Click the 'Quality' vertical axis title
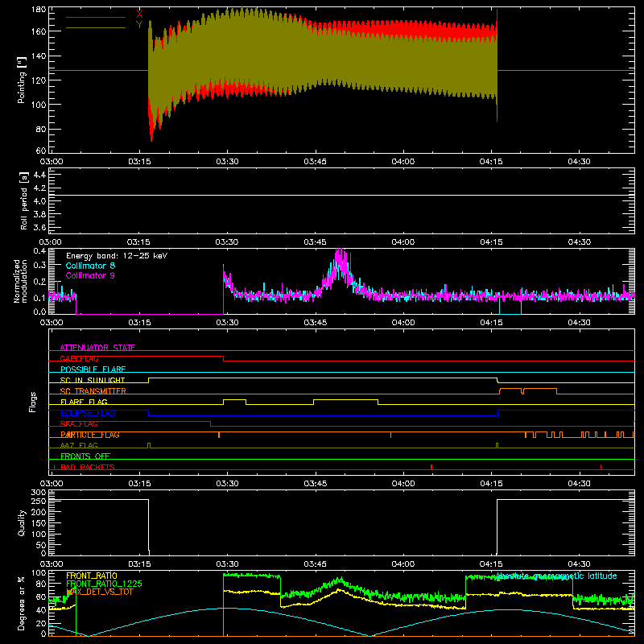The image size is (644, 644). tap(22, 522)
